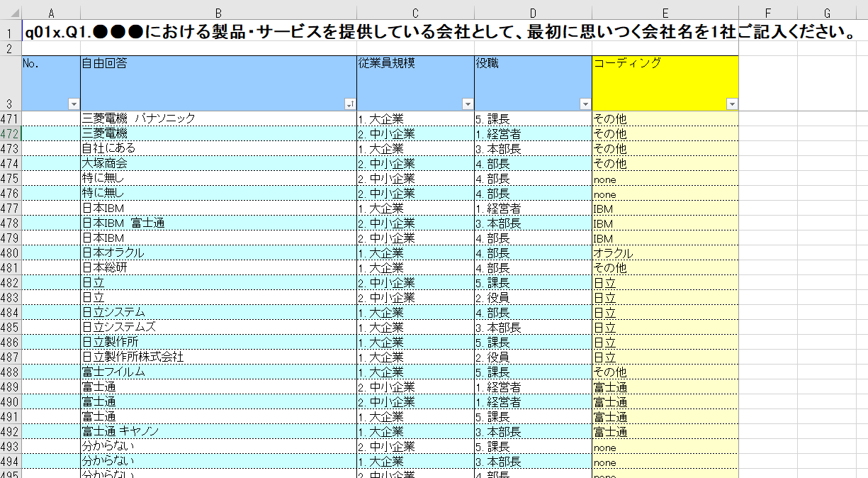Open the 役職 column filter dropdown
Image resolution: width=868 pixels, height=478 pixels.
tap(585, 104)
